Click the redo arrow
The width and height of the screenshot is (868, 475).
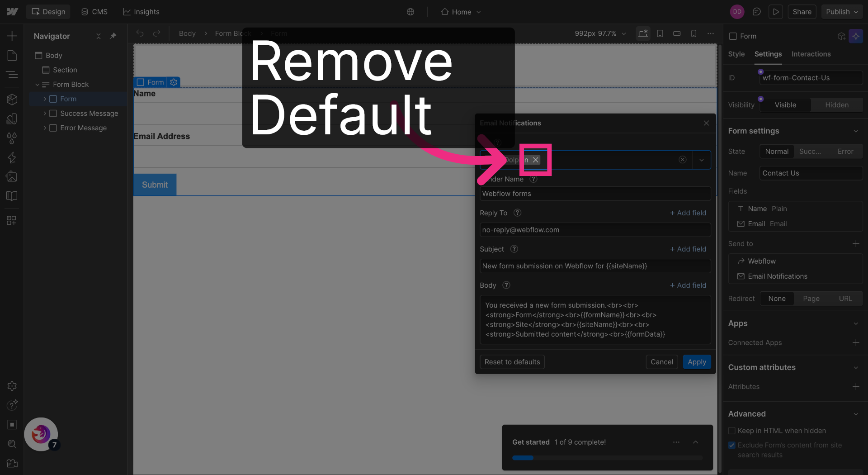pos(156,33)
